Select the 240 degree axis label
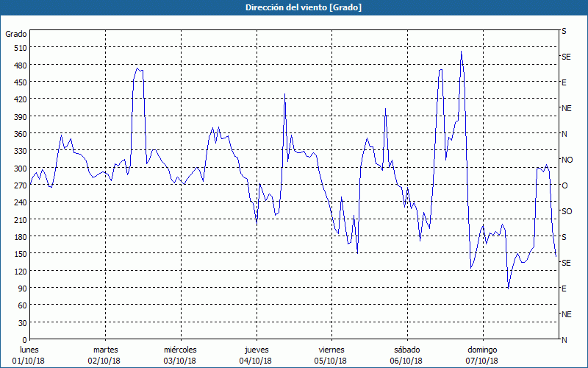588x368 pixels. coord(21,203)
